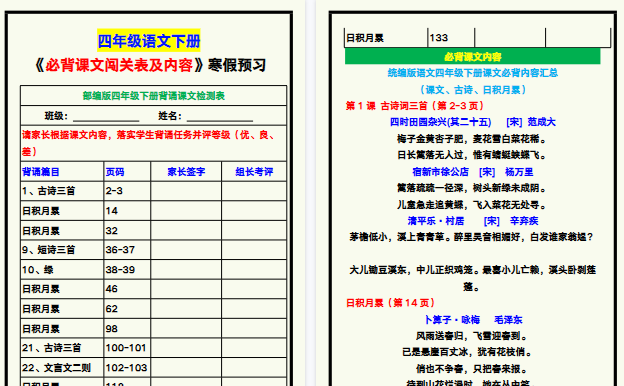Screen dimensions: 624x386
Task: Select the 寒假预习 text in the heading
Action: tap(237, 65)
